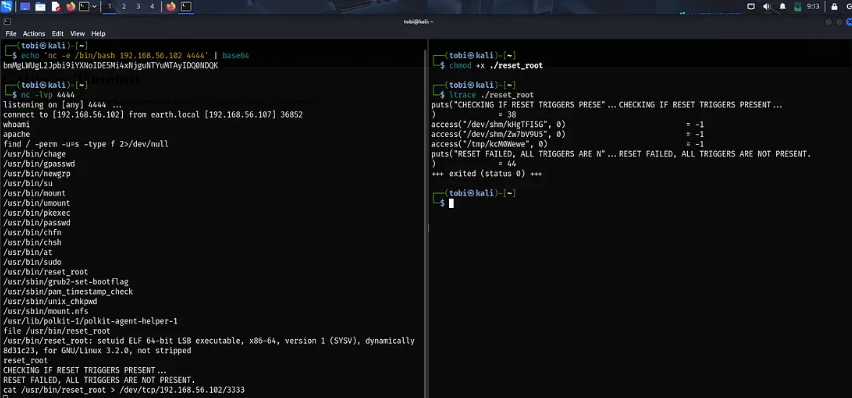Click the '+++ exited (status 0) +++' line
Viewport: 852px width, 398px height.
(486, 174)
